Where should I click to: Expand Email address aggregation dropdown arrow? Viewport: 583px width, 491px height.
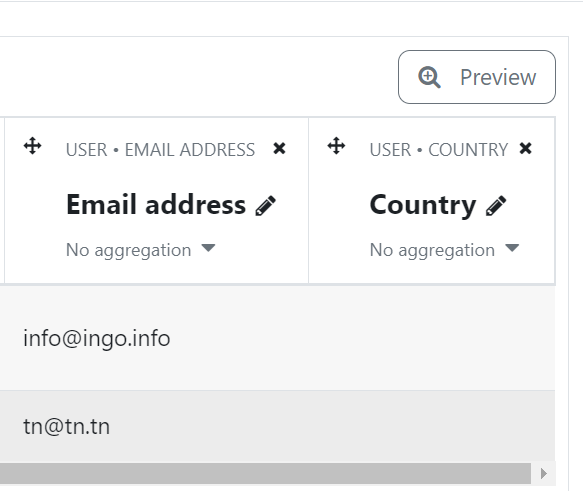coord(208,248)
